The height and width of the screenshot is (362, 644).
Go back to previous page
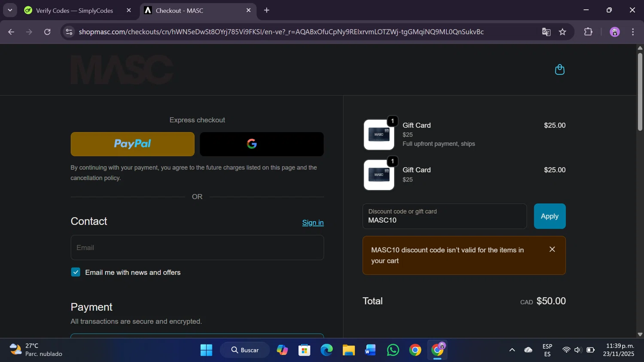pos(11,32)
